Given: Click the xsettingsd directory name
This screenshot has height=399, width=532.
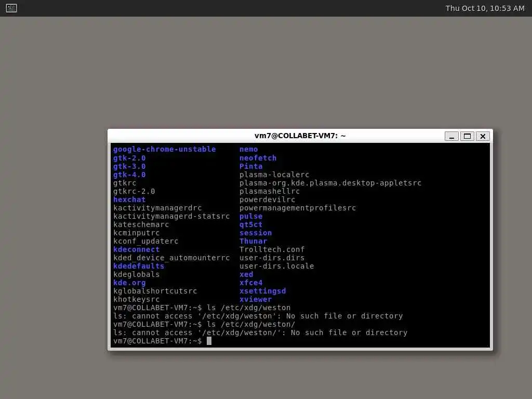Looking at the screenshot, I should point(262,291).
